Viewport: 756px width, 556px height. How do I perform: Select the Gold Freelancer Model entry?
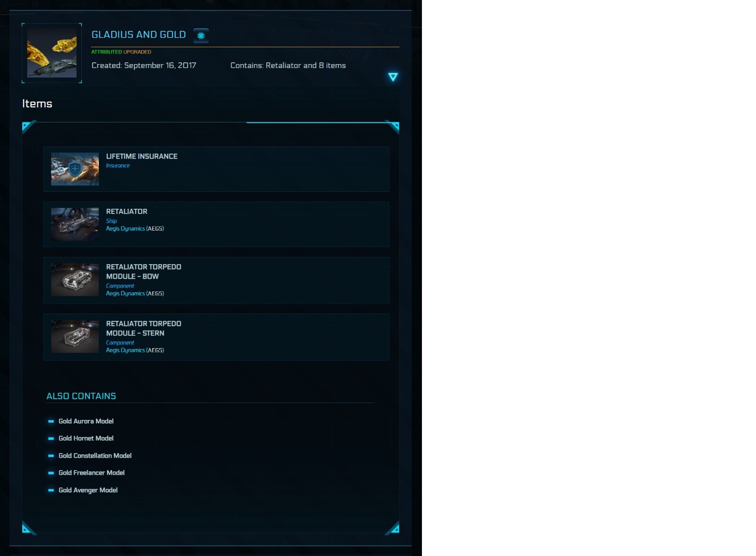pos(92,473)
